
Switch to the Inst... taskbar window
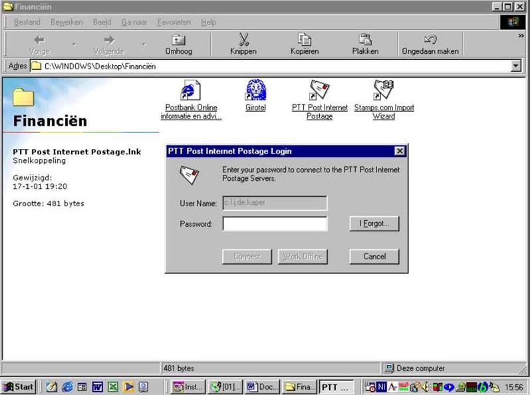[x=188, y=387]
